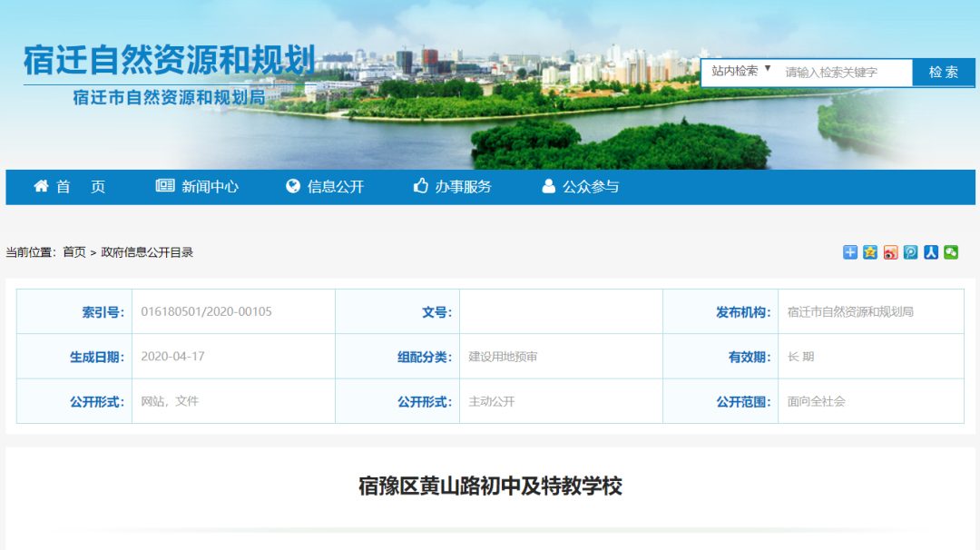
Task: Click the 索引号 label cell
Action: [74, 311]
